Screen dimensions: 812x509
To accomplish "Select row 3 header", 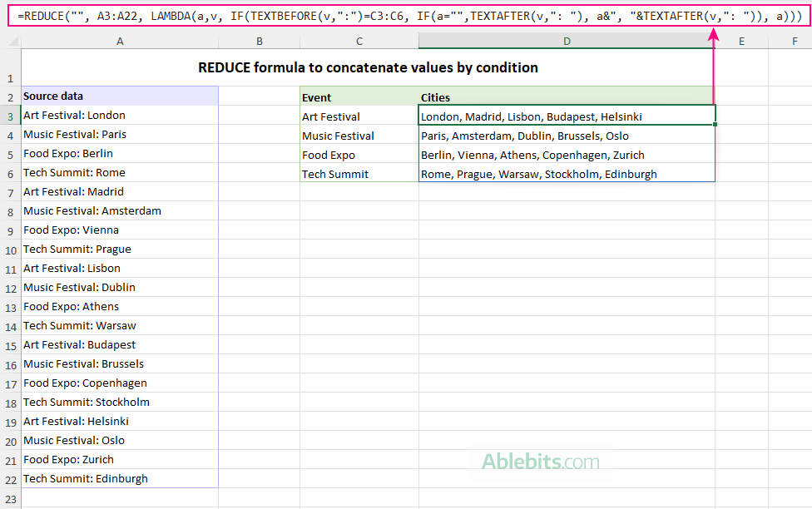I will point(10,116).
